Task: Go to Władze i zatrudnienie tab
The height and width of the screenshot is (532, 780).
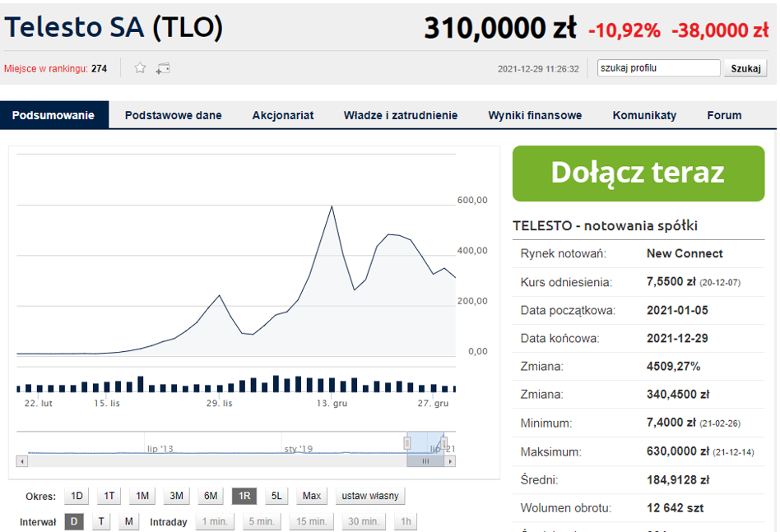Action: tap(401, 115)
